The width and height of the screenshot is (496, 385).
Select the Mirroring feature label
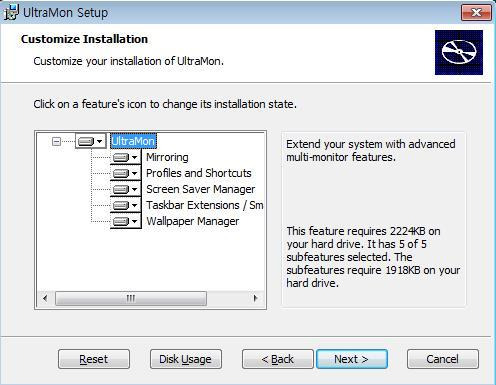[167, 157]
